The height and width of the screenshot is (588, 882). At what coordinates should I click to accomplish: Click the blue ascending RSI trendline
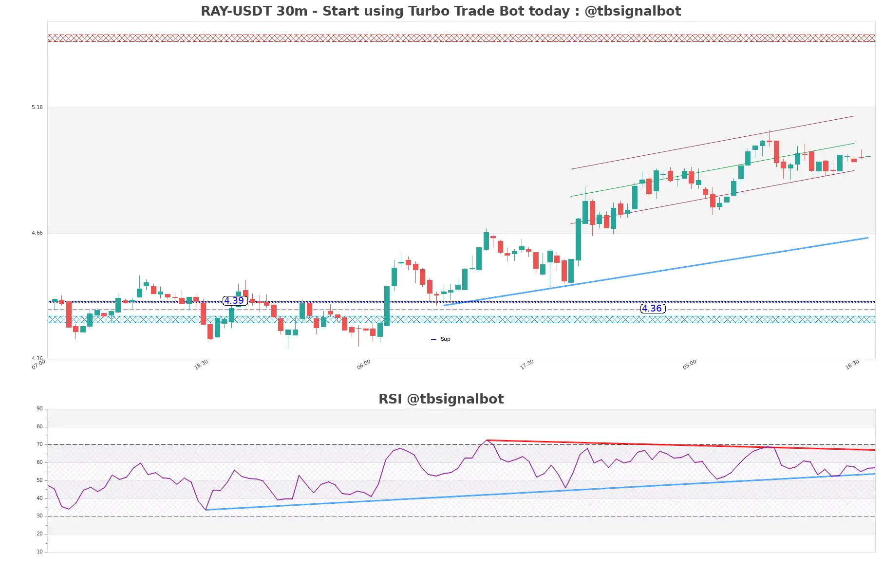pos(541,492)
